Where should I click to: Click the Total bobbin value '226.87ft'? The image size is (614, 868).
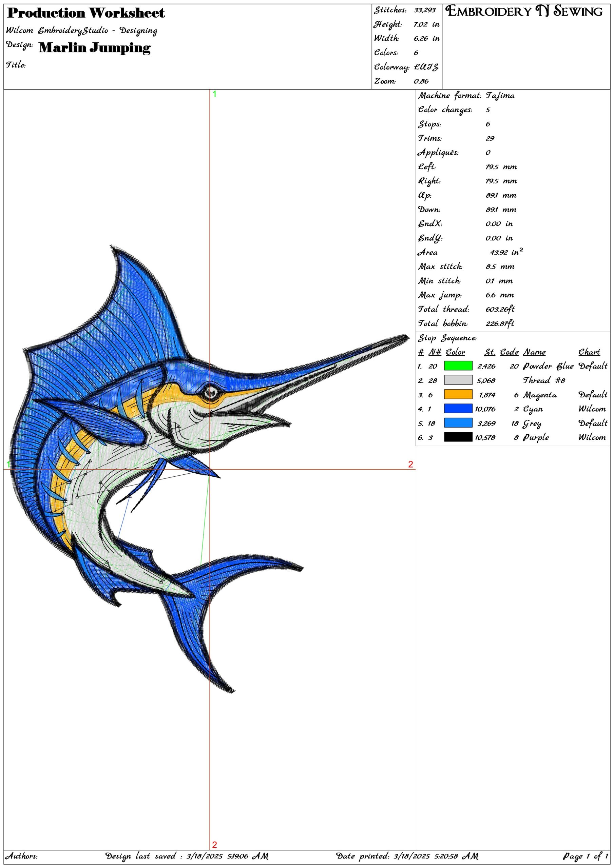click(500, 323)
